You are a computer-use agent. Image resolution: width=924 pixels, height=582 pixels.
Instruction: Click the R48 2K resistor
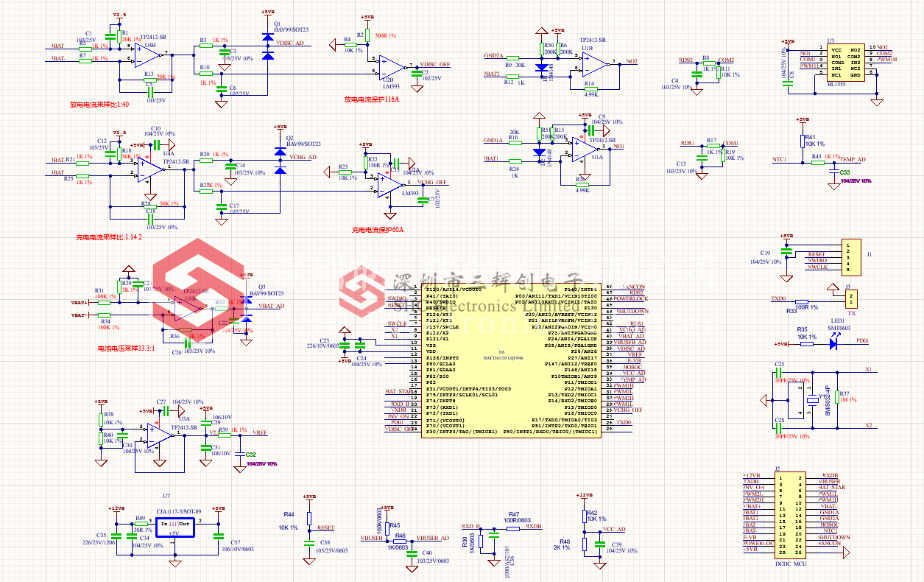pyautogui.click(x=585, y=544)
